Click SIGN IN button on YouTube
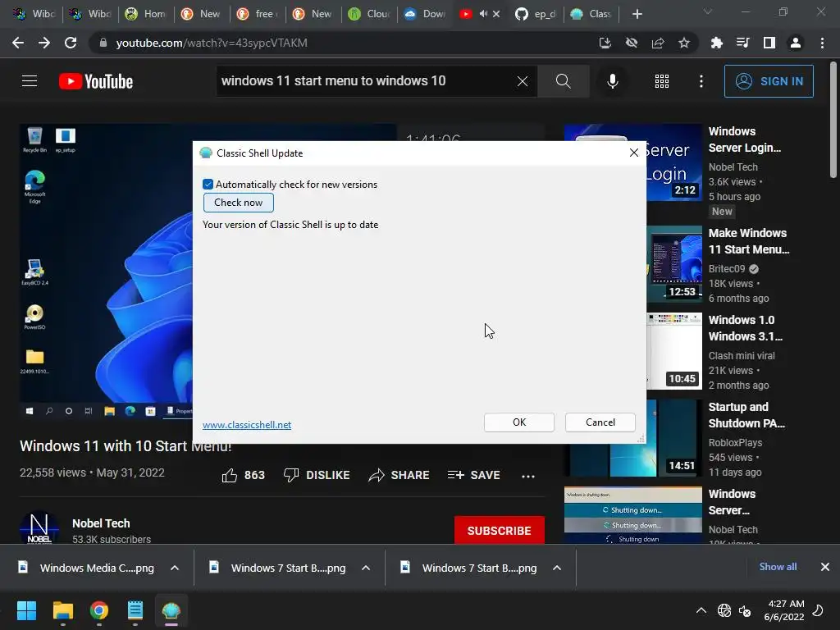Image resolution: width=840 pixels, height=630 pixels. [769, 81]
